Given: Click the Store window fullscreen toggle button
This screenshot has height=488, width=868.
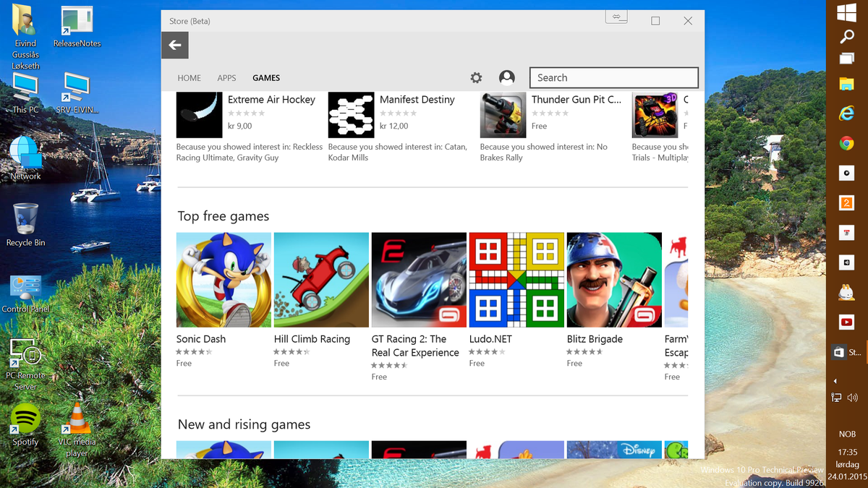Looking at the screenshot, I should tap(617, 17).
